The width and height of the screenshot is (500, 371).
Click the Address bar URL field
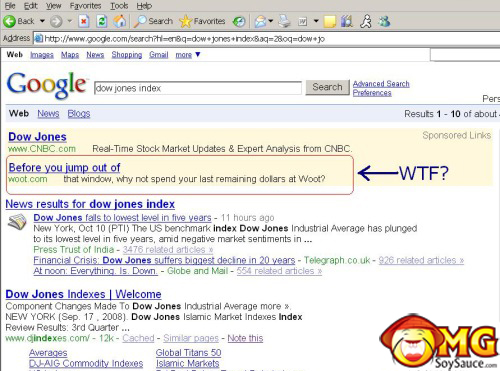(267, 39)
